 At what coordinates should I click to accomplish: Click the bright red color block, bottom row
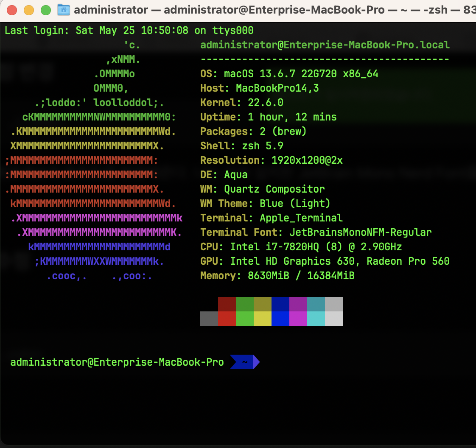coord(227,319)
